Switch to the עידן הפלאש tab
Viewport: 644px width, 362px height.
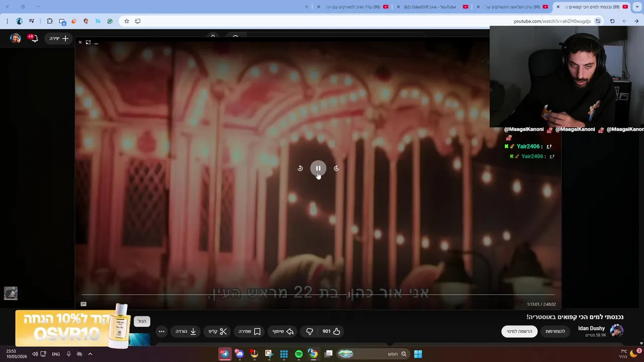pyautogui.click(x=513, y=7)
